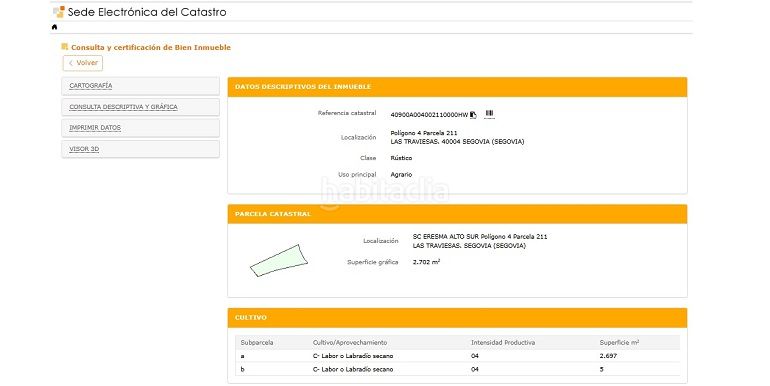Click the 2.697 superficie value
This screenshot has width=770, height=386.
[x=608, y=356]
